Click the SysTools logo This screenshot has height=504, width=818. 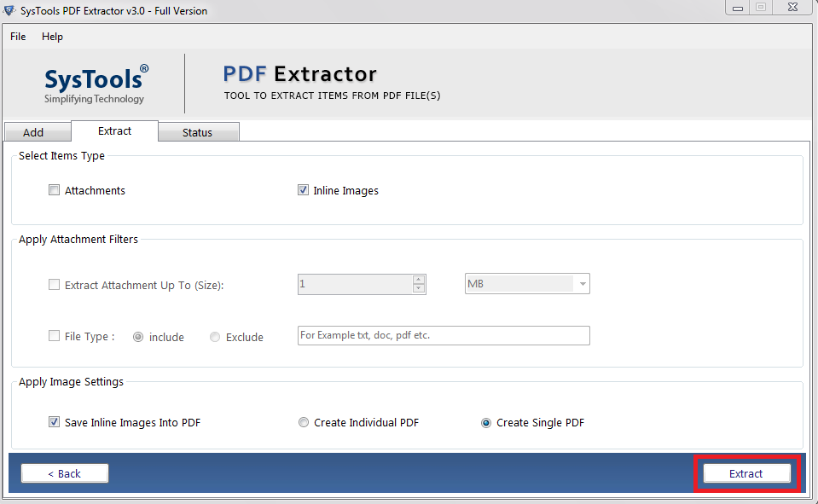pos(96,85)
